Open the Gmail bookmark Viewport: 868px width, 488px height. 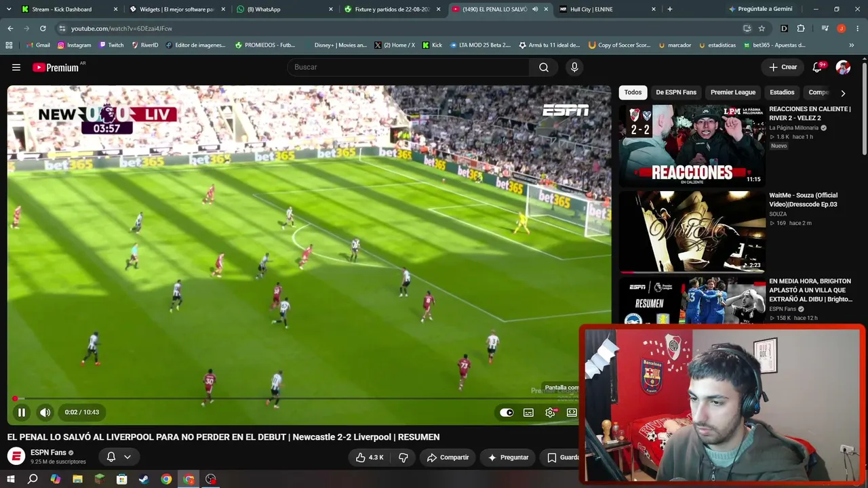click(37, 45)
